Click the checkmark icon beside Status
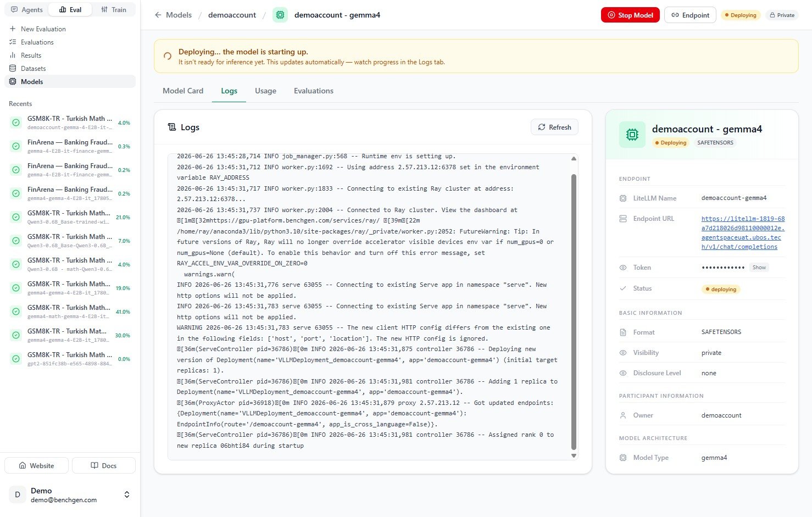This screenshot has width=812, height=517. [623, 288]
